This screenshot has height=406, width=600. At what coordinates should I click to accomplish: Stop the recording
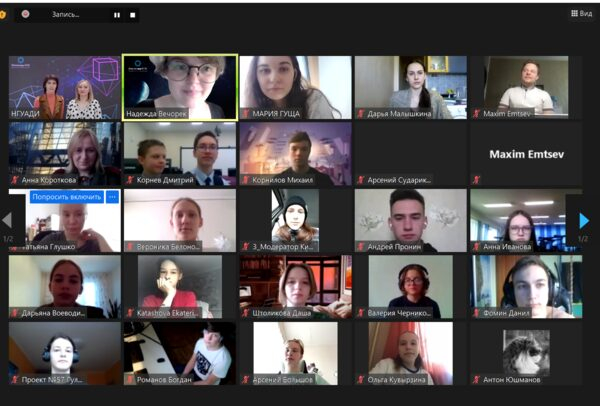click(x=133, y=15)
